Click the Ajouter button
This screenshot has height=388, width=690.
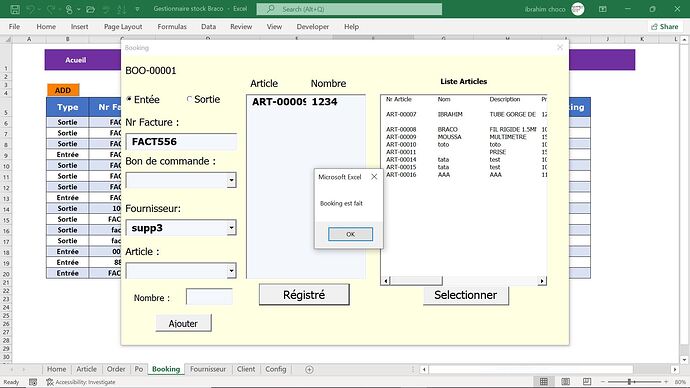(183, 323)
